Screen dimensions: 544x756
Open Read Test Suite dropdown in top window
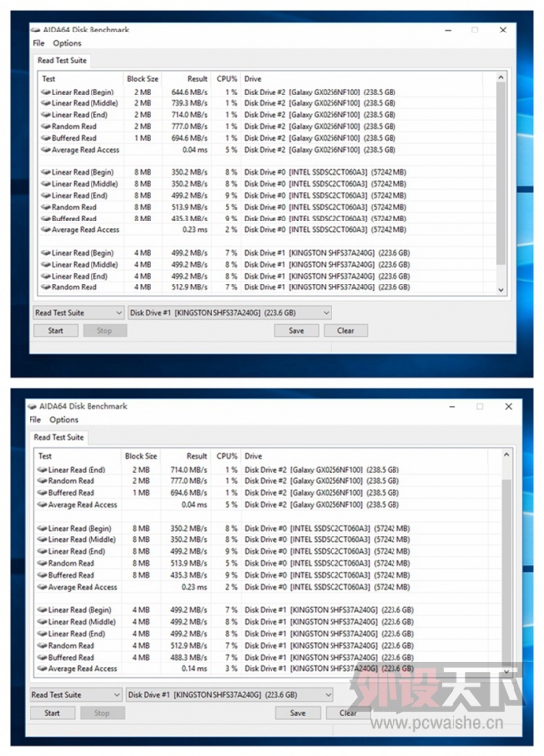pyautogui.click(x=79, y=313)
